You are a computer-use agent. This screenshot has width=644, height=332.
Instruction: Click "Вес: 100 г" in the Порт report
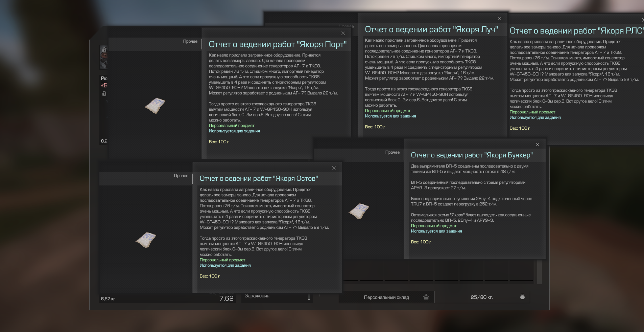tap(219, 142)
